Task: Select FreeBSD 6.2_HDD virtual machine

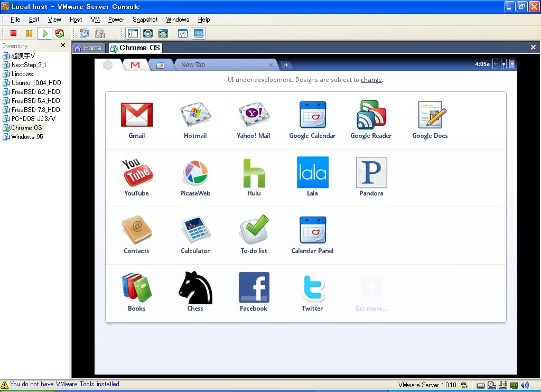Action: tap(31, 92)
